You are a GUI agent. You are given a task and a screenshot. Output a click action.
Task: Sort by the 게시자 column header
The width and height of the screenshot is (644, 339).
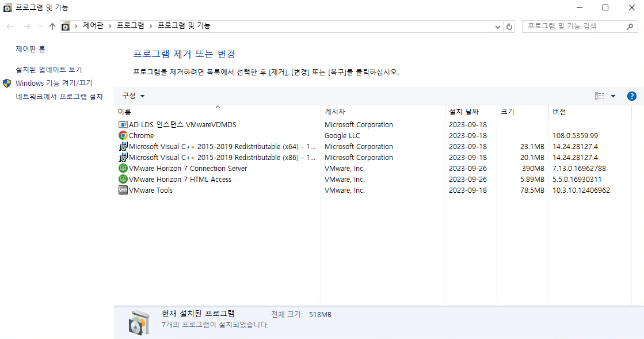click(383, 112)
